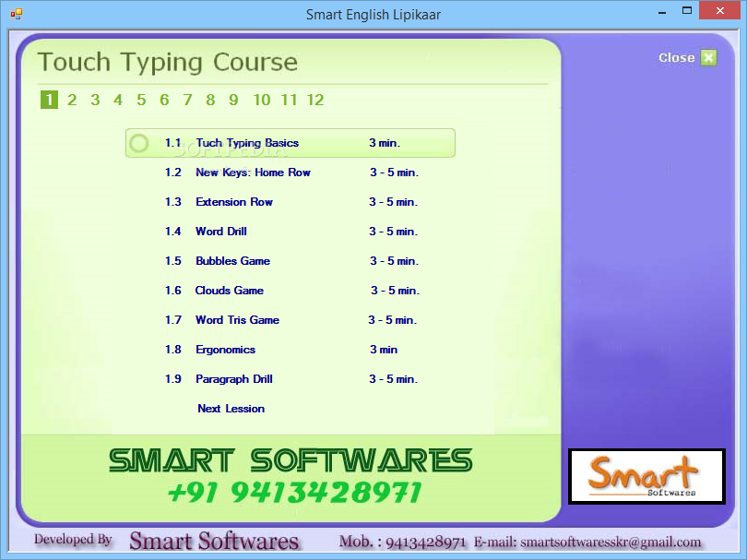Screen dimensions: 747x560
Task: Go to Next Lession
Action: [x=231, y=409]
